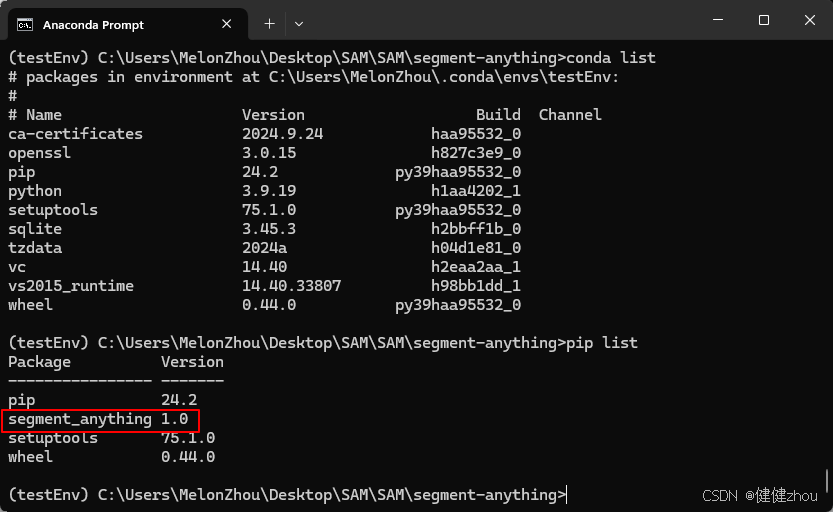This screenshot has width=833, height=512.
Task: Click the '# Name' column header
Action: coord(35,115)
